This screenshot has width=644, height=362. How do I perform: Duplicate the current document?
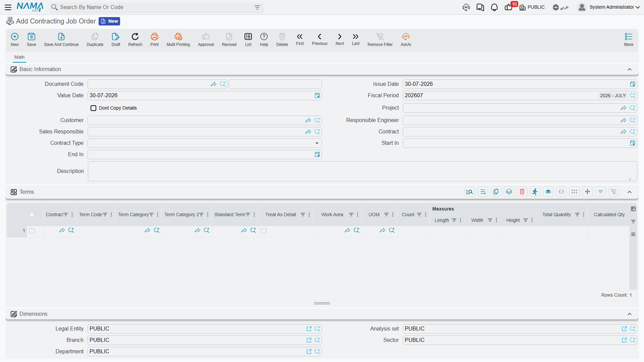(95, 39)
